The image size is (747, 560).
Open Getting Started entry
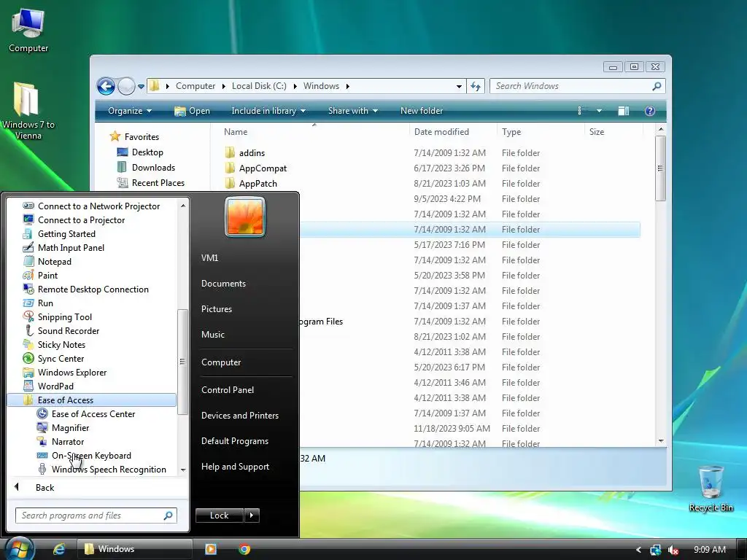[x=66, y=234]
